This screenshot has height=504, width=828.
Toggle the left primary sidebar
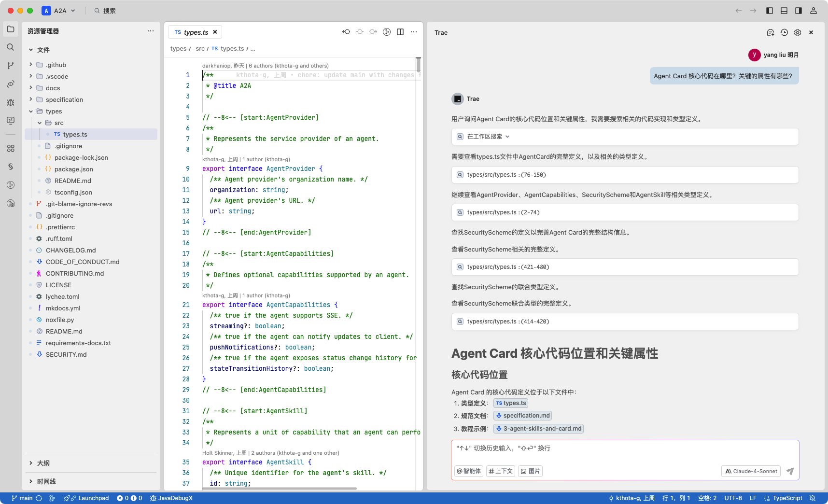click(770, 11)
